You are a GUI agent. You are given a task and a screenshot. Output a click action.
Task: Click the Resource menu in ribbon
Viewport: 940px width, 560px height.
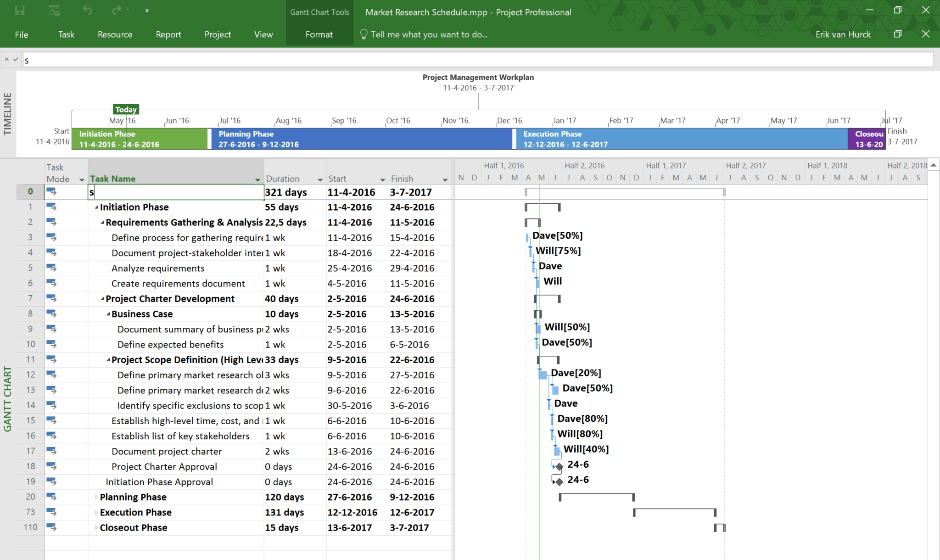coord(115,34)
